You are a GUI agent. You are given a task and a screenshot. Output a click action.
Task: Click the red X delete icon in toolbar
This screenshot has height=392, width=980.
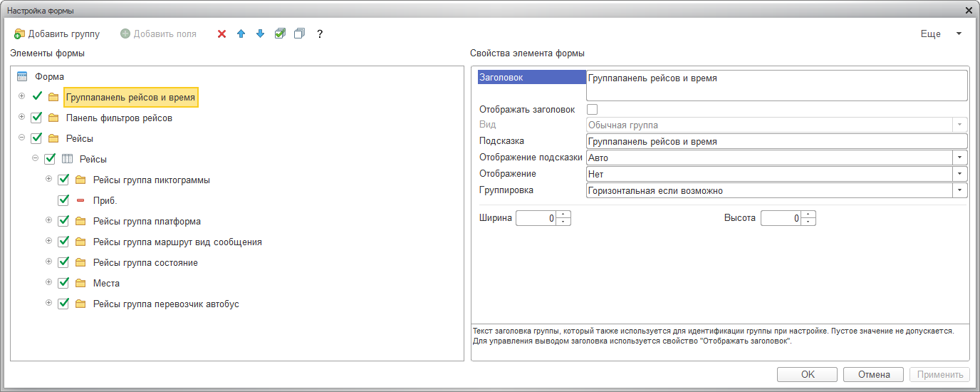coord(221,34)
